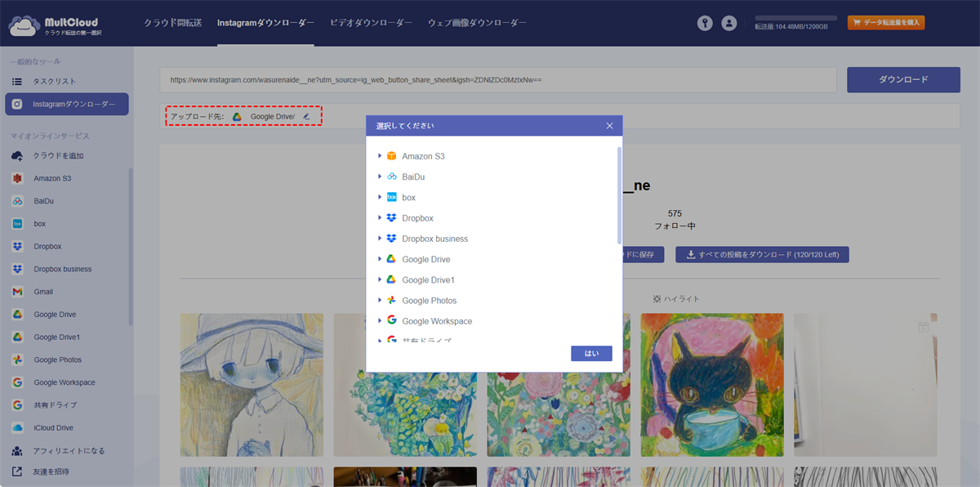Click the dialog's vertical scrollbar

point(619,194)
